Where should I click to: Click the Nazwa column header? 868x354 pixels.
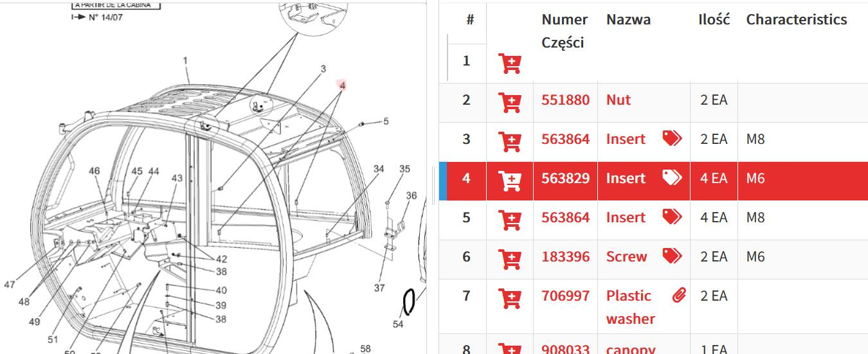(x=628, y=20)
